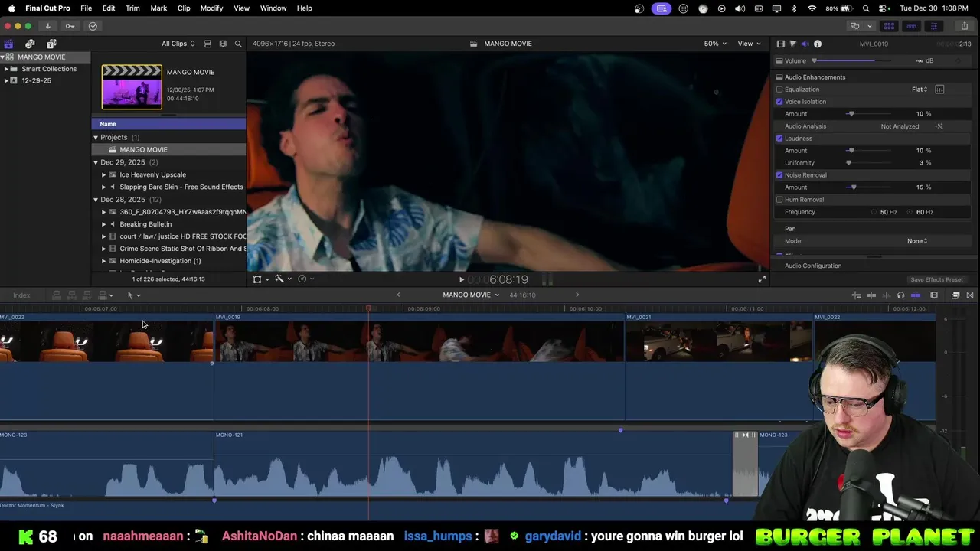Click the Save Effects Preset button
Screen dimensions: 980x551
936,280
